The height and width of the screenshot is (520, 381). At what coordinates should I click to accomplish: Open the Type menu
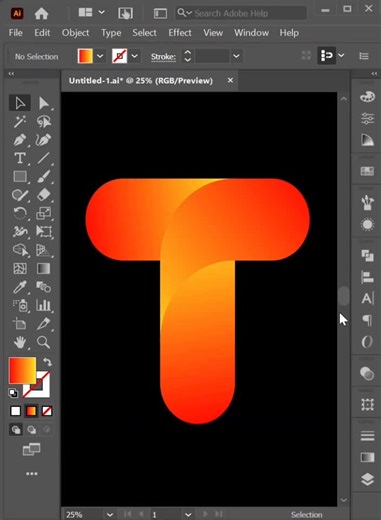tap(111, 33)
